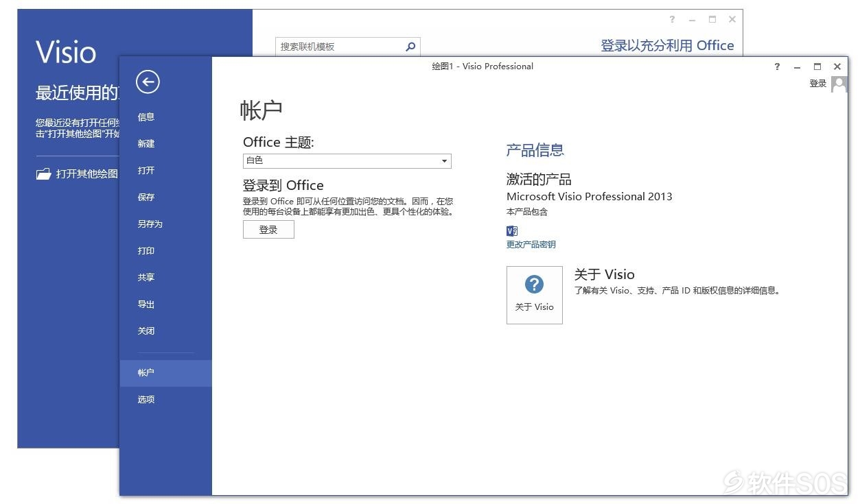860x504 pixels.
Task: Click 打开其他绘图 in the back Visio window
Action: tap(86, 174)
